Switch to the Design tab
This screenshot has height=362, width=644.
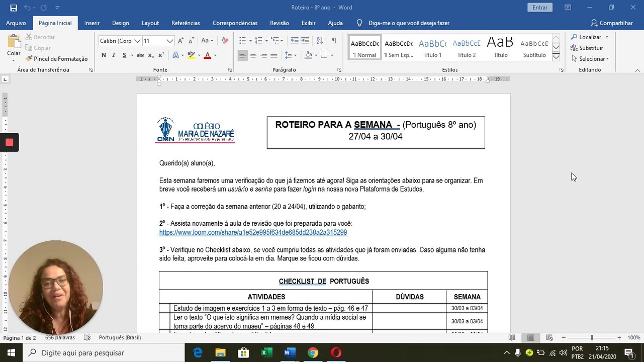pos(121,23)
